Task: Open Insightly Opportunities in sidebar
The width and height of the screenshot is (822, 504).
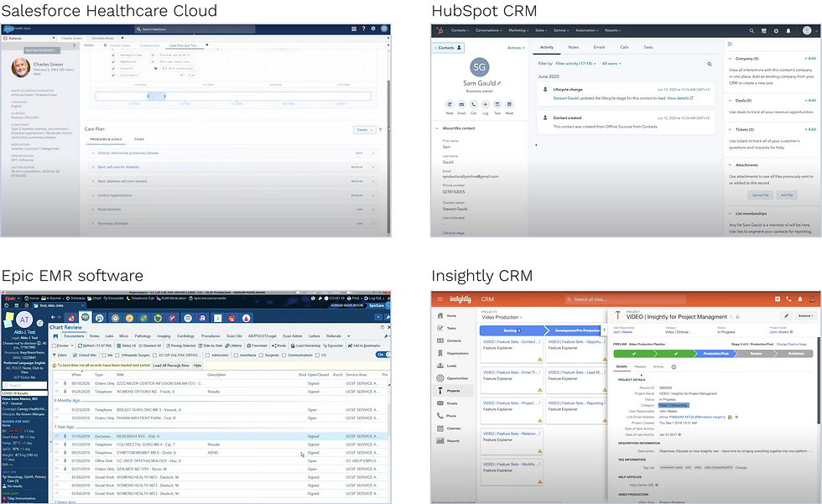Action: tap(452, 378)
